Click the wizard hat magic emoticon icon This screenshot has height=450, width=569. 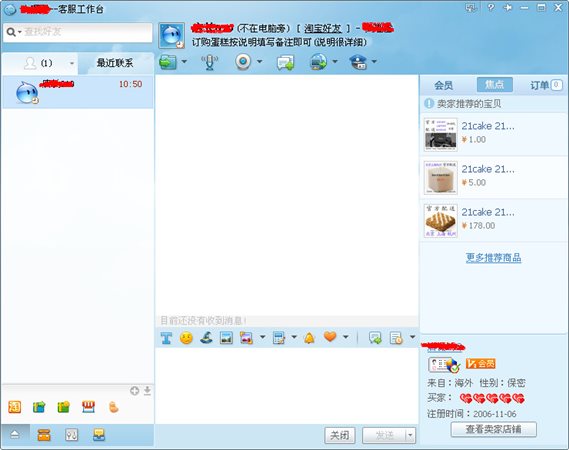206,338
